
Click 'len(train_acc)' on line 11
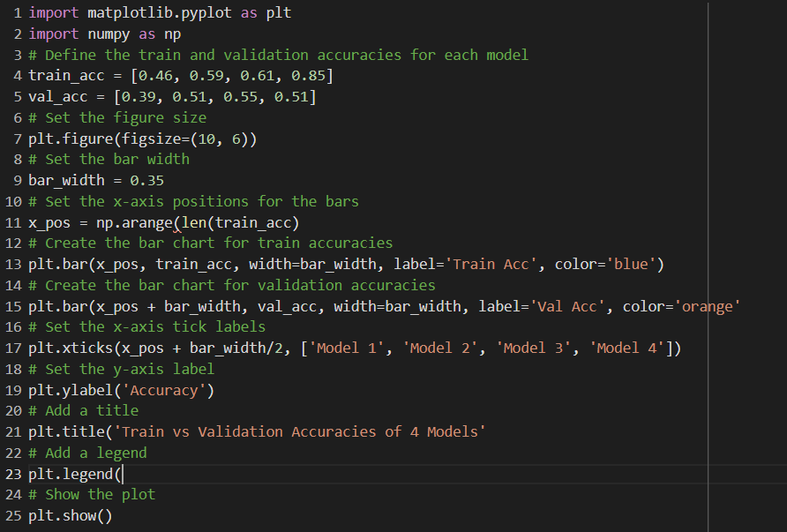coord(240,222)
